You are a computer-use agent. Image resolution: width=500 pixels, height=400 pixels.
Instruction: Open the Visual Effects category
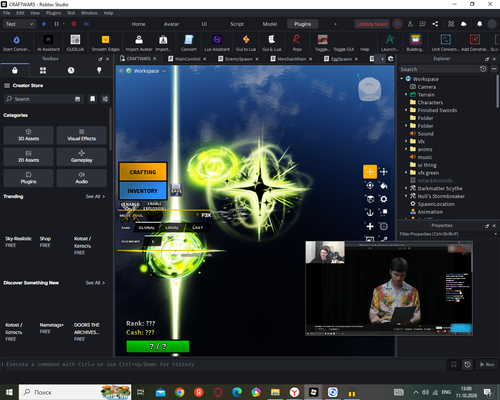coord(82,135)
